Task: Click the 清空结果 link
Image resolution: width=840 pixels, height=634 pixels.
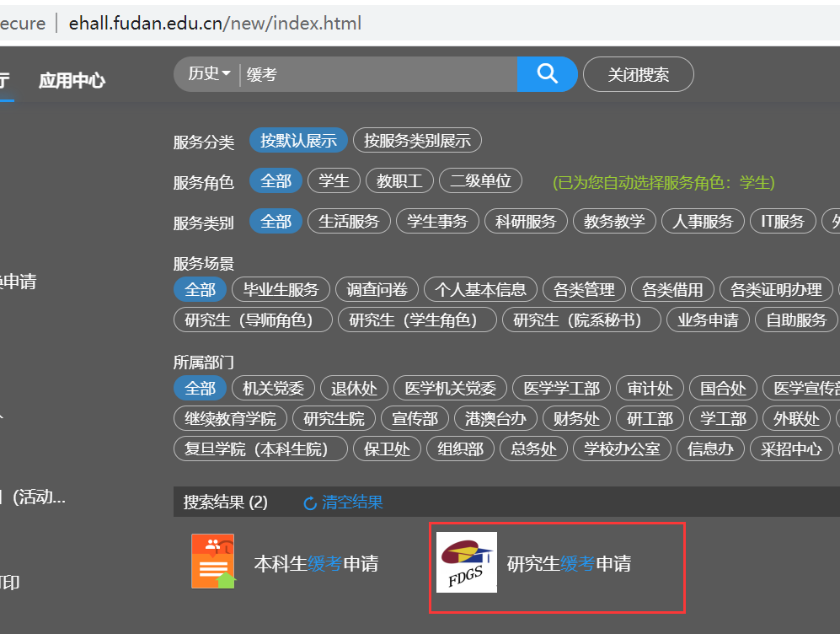Action: pos(352,502)
